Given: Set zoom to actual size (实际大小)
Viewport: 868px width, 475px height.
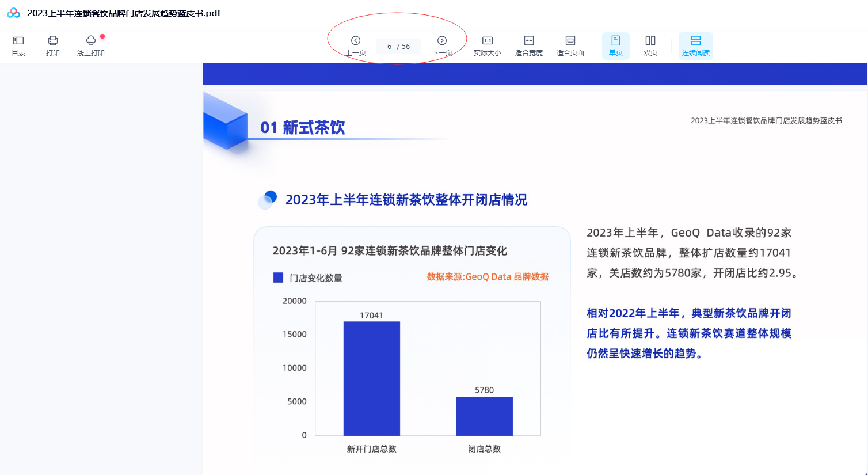Looking at the screenshot, I should [488, 45].
